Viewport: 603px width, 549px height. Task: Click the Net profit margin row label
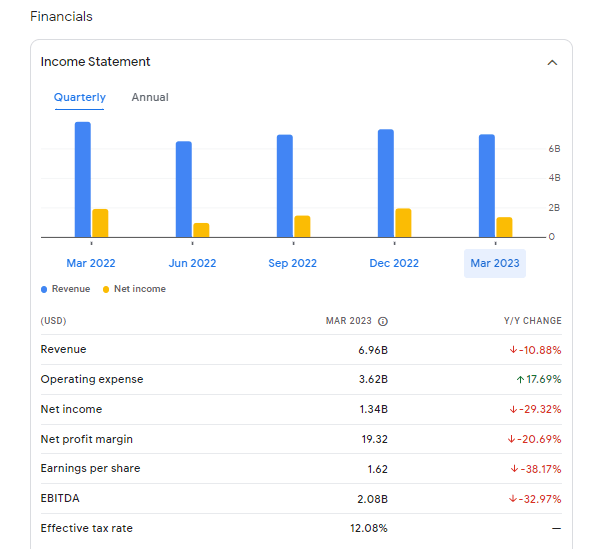pyautogui.click(x=87, y=439)
